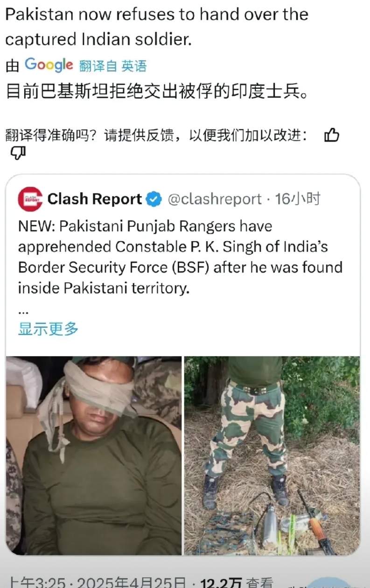Screen dimensions: 370x588
Task: Click the blue verified badge beside Clash Report
Action: (154, 200)
